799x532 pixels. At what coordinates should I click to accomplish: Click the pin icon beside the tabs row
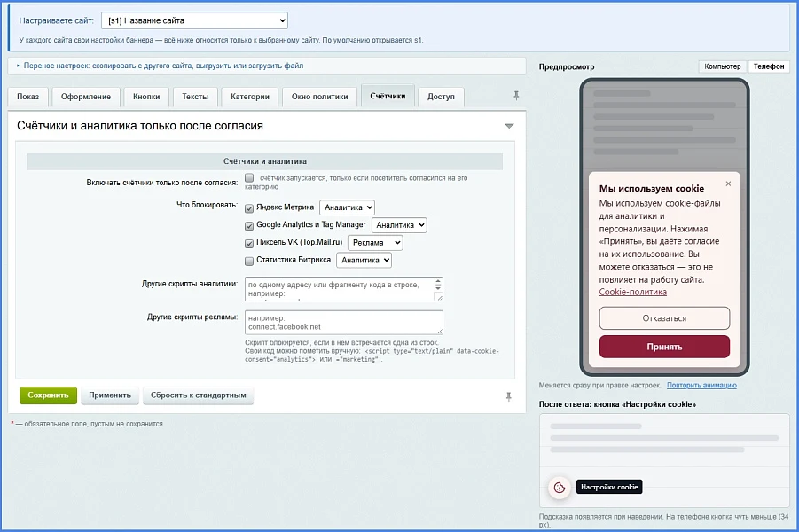(516, 95)
